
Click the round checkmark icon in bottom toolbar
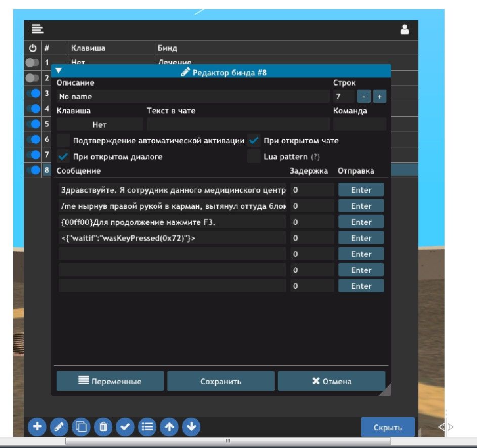coord(125,427)
